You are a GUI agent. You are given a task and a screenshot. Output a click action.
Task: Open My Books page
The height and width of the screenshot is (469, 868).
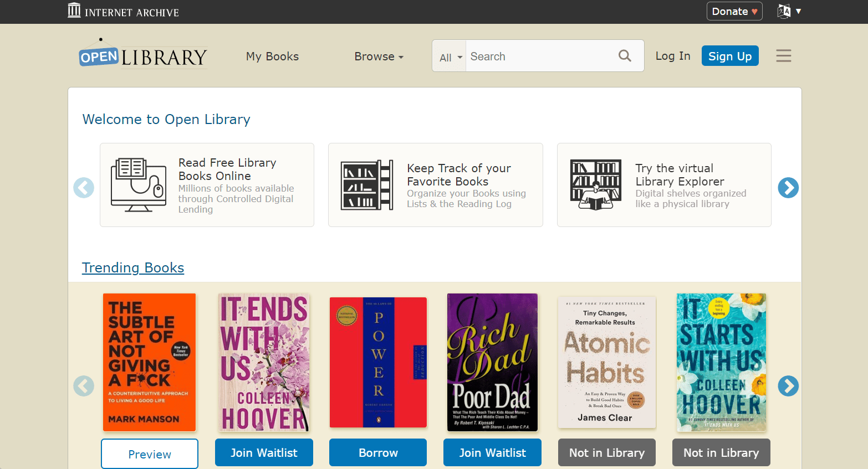point(272,56)
